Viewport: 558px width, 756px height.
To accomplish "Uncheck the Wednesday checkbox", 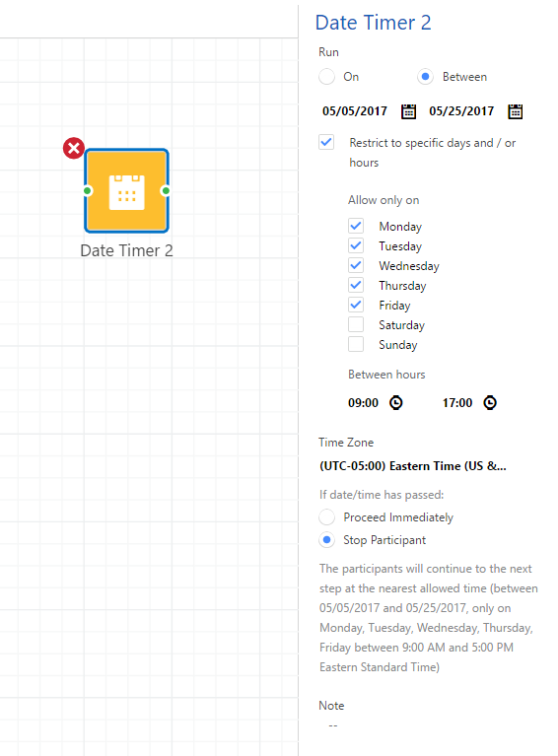I will click(x=356, y=266).
